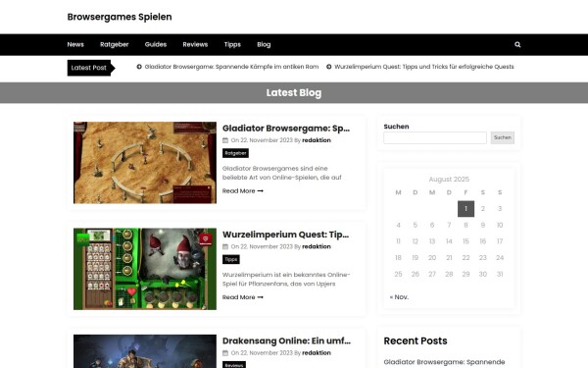Image resolution: width=588 pixels, height=368 pixels.
Task: Open ticker link Wurzelimperium Quest: Tipps und Tricks
Action: 424,67
